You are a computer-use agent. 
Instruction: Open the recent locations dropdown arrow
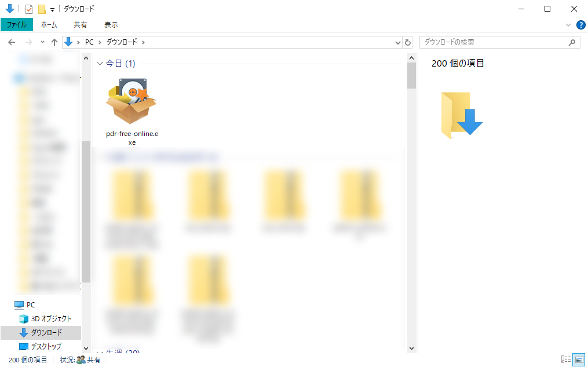coord(42,42)
